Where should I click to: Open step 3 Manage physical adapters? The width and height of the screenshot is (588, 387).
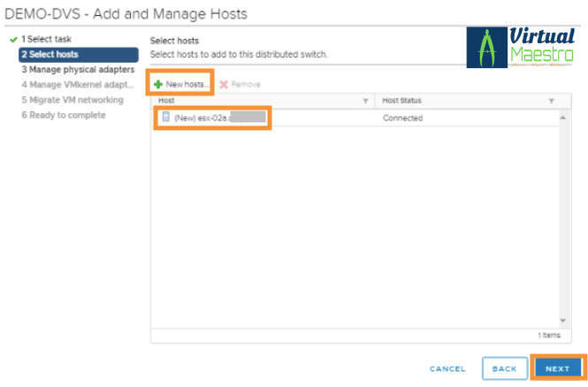pos(78,70)
